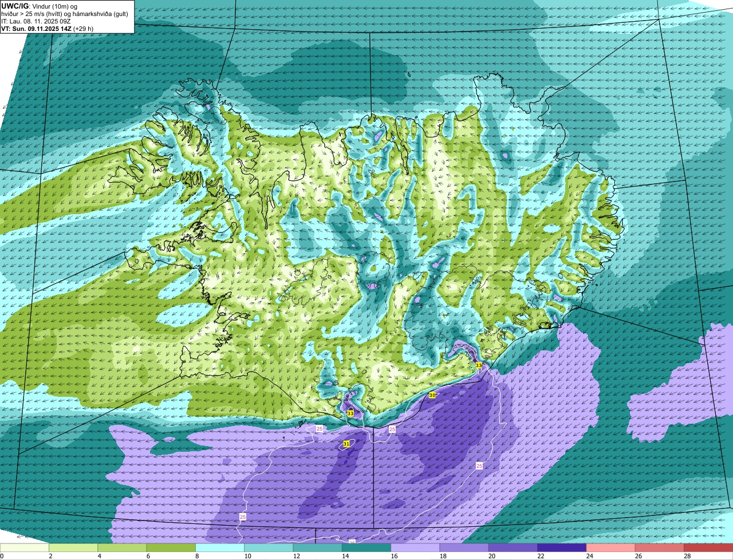This screenshot has height=560, width=733.
Task: Select the violet 20–22 m/s legend swatch
Action: coord(513,547)
